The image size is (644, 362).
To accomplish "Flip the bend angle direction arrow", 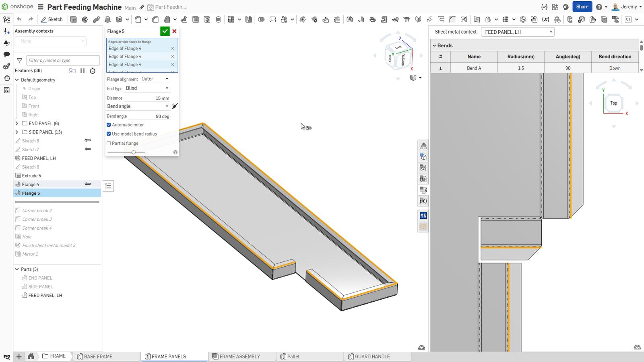I will coord(174,106).
